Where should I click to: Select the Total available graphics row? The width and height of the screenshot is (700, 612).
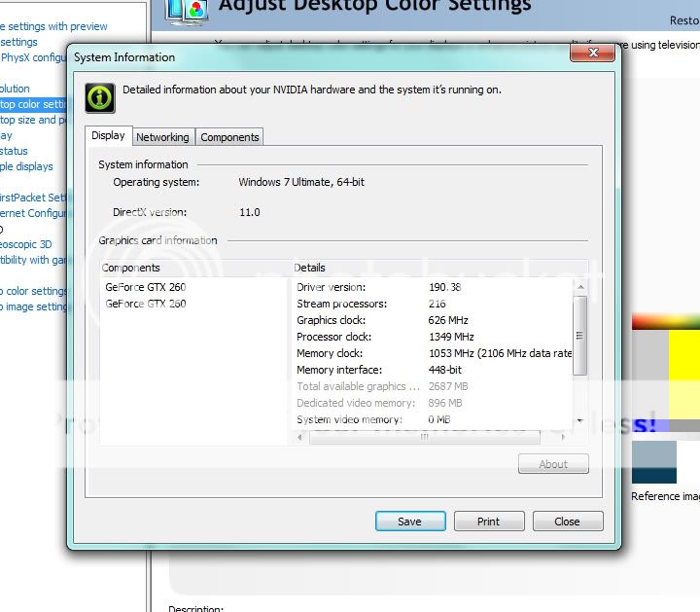(433, 386)
